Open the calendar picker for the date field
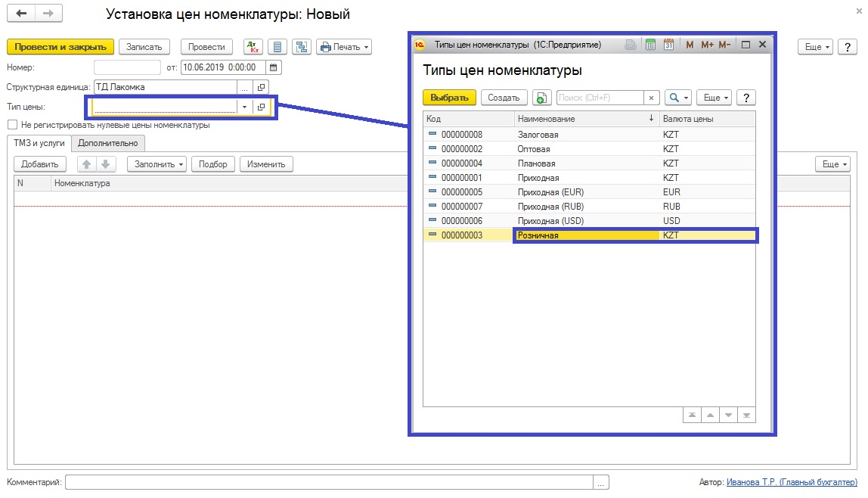 pos(274,67)
